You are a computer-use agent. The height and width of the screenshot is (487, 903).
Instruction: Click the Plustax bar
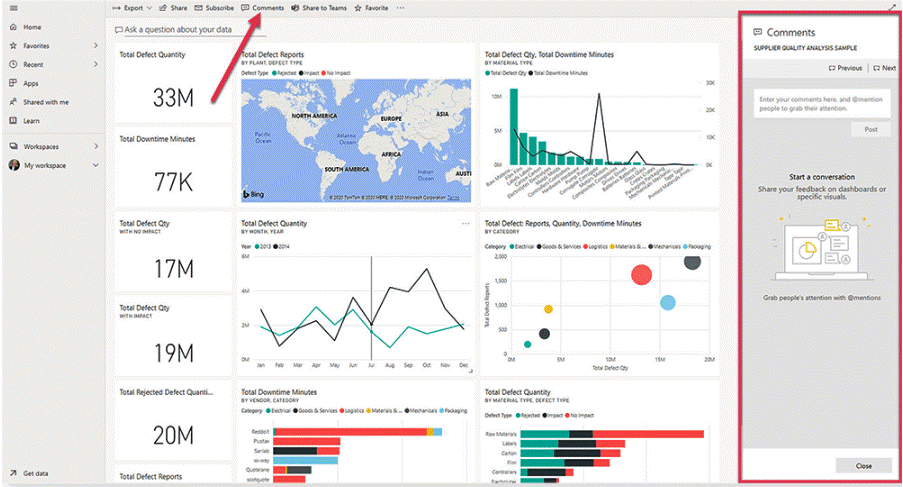coord(306,442)
